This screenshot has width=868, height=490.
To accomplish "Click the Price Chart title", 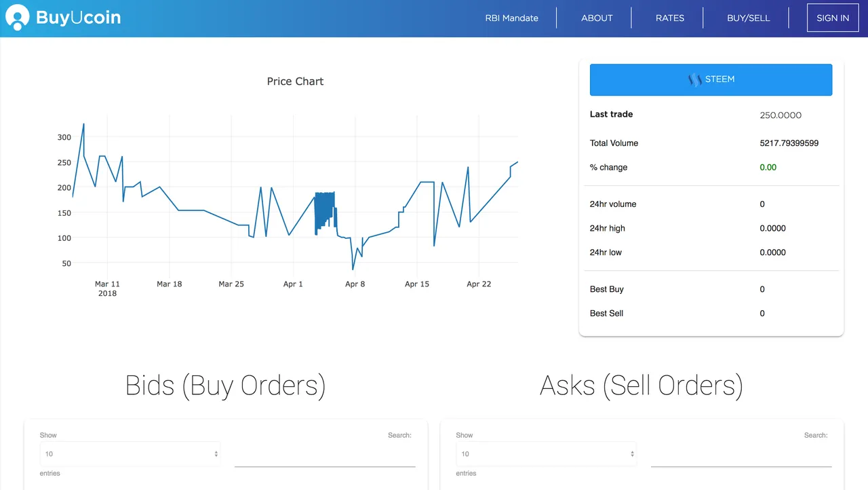I will coord(295,81).
